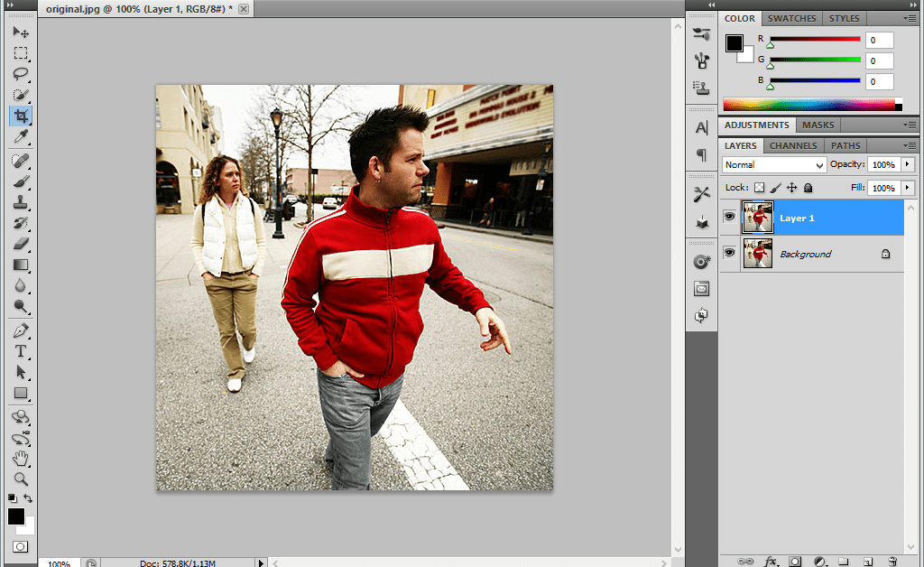Viewport: 924px width, 567px height.
Task: Click the link layers icon
Action: click(745, 561)
